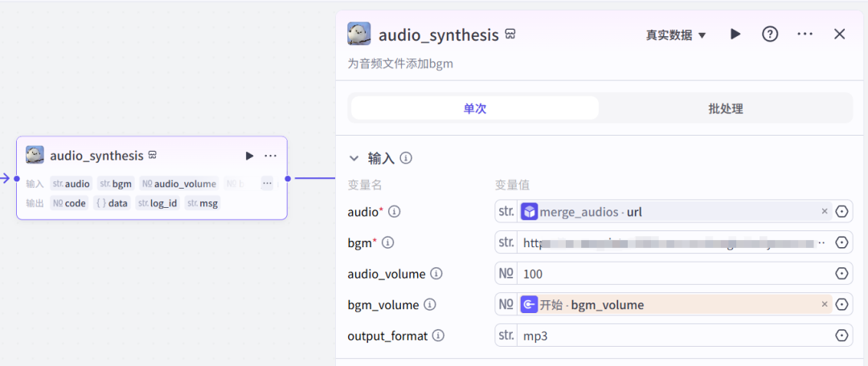Open the more options menu in the panel header
Screen dimensions: 868x366
805,35
